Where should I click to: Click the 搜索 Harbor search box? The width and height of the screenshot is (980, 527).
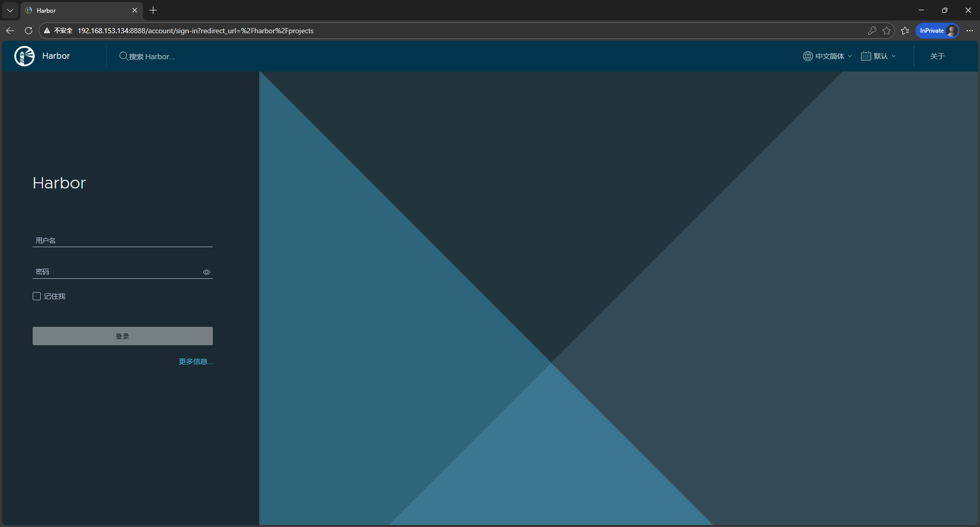[x=152, y=56]
